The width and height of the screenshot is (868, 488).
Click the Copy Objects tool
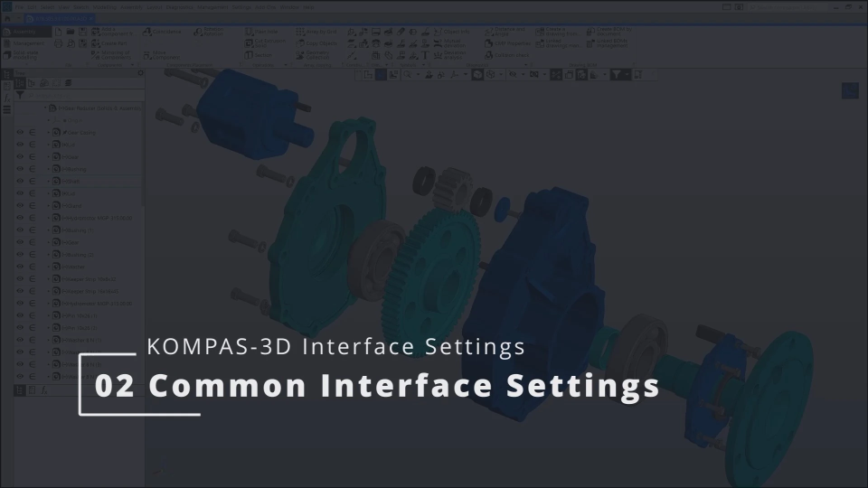(x=321, y=43)
